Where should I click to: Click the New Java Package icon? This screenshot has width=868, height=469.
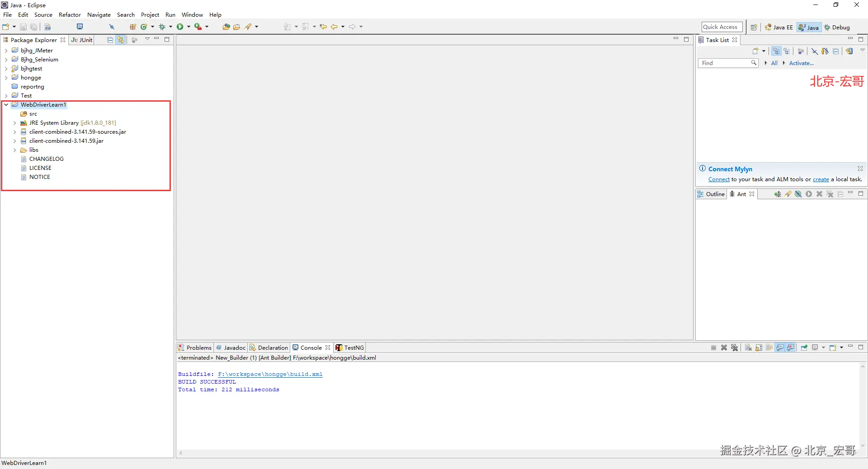point(133,27)
